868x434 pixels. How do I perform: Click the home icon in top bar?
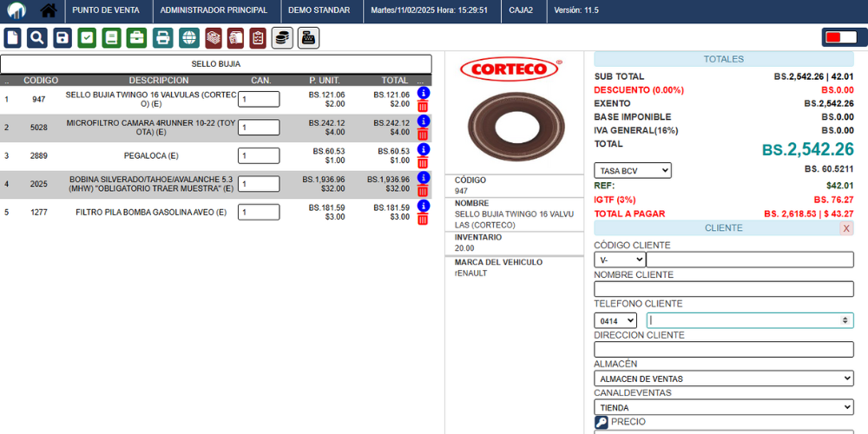49,10
